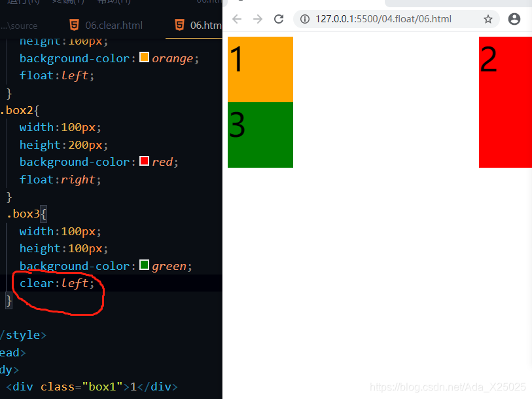This screenshot has width=532, height=399.
Task: Click the 'background-color: green;' code line
Action: coord(106,266)
